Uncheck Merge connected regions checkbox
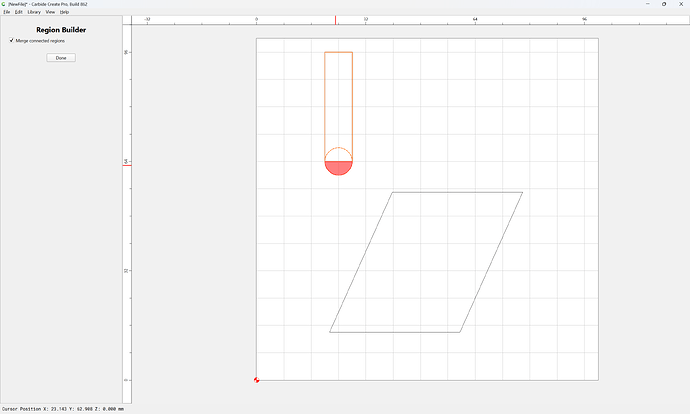690x414 pixels. click(11, 40)
